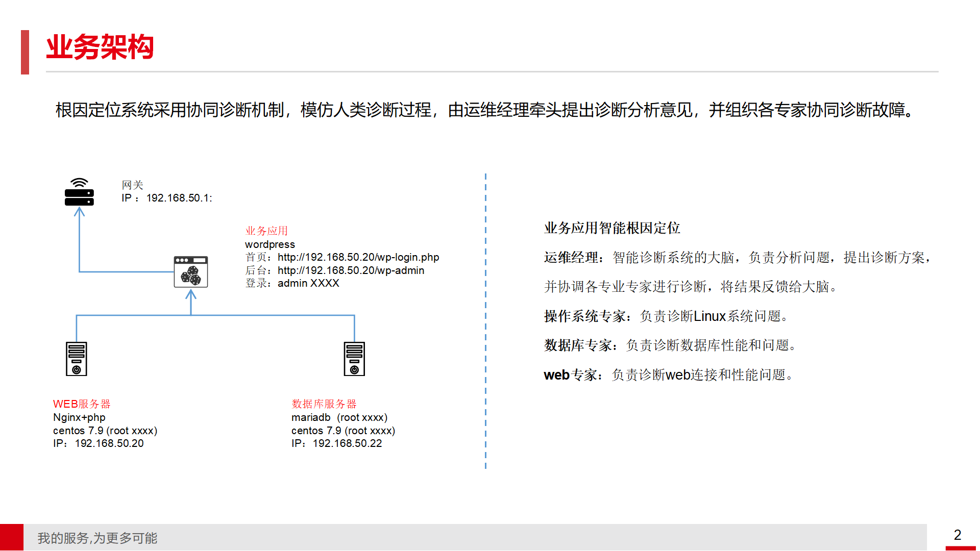980x551 pixels.
Task: Click the slide page number 2
Action: coord(957,535)
